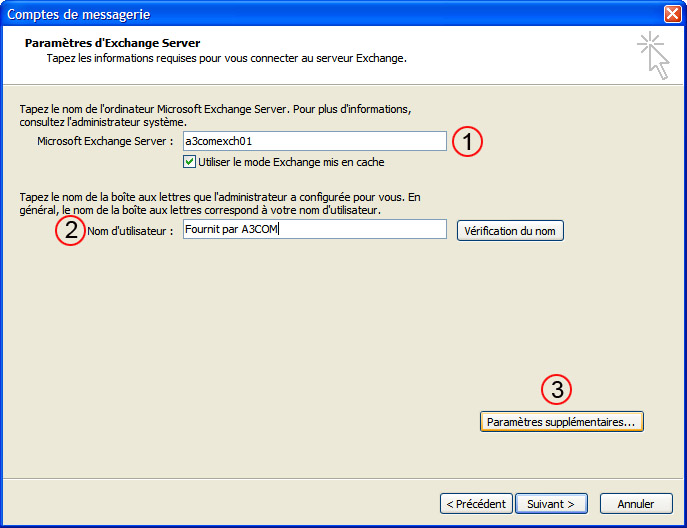The height and width of the screenshot is (528, 687).
Task: Cancel the wizard with Annuler
Action: click(x=636, y=504)
